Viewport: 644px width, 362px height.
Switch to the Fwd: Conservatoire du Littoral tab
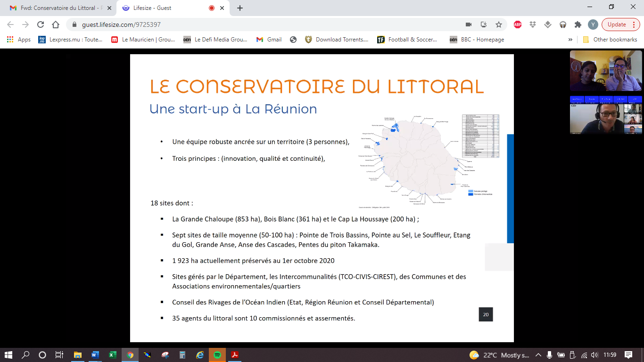(x=57, y=8)
